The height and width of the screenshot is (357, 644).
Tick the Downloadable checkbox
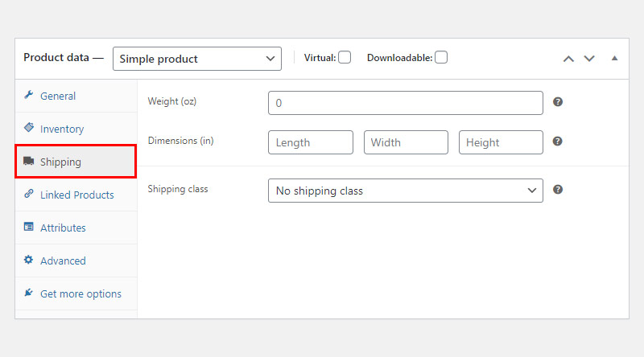point(441,57)
